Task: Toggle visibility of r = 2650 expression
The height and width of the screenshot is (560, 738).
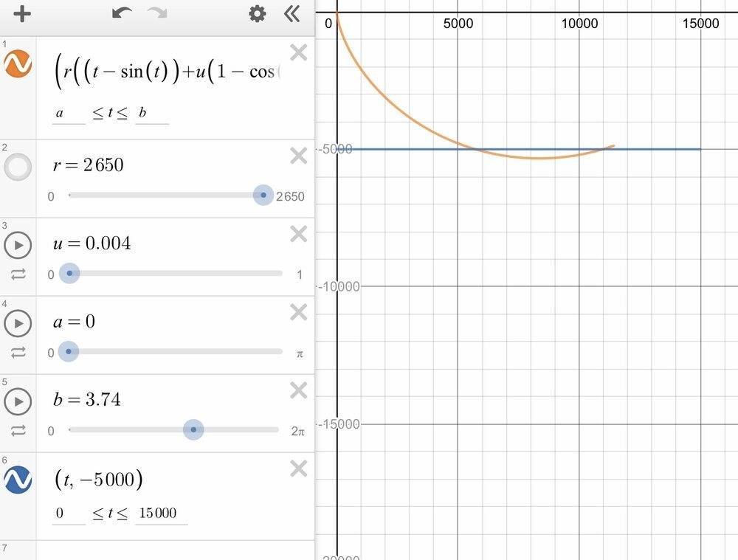Action: (x=18, y=167)
